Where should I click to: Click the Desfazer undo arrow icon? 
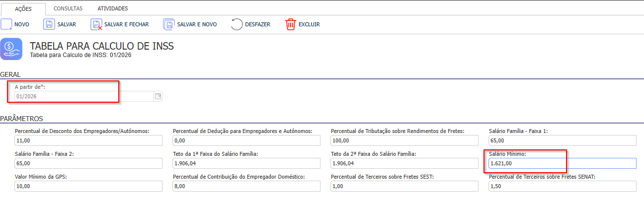click(x=237, y=24)
